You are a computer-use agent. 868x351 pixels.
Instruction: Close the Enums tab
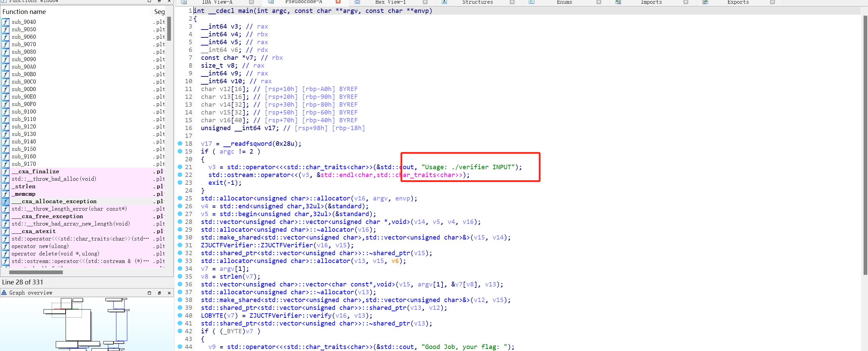599,2
